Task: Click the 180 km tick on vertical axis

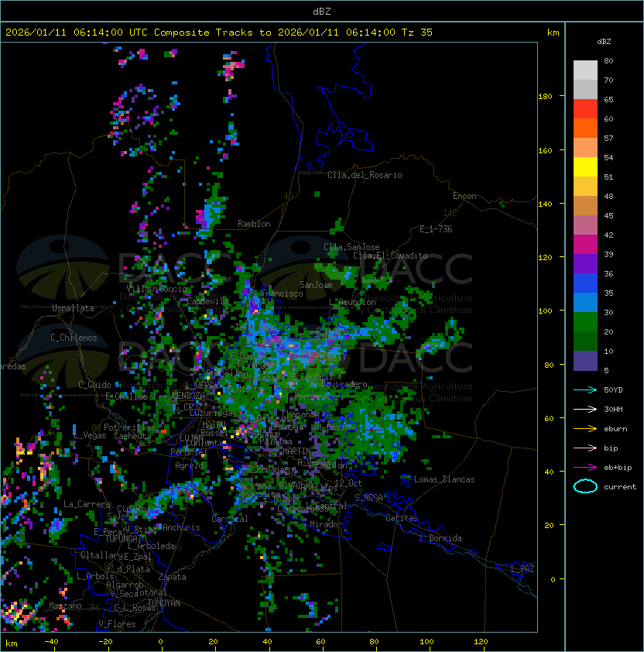Action: (545, 97)
